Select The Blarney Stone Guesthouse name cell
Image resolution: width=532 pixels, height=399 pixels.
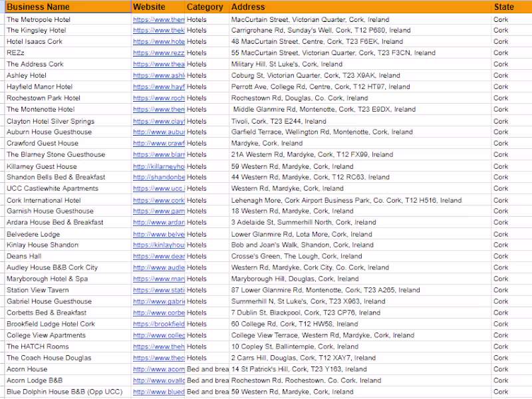(x=68, y=154)
